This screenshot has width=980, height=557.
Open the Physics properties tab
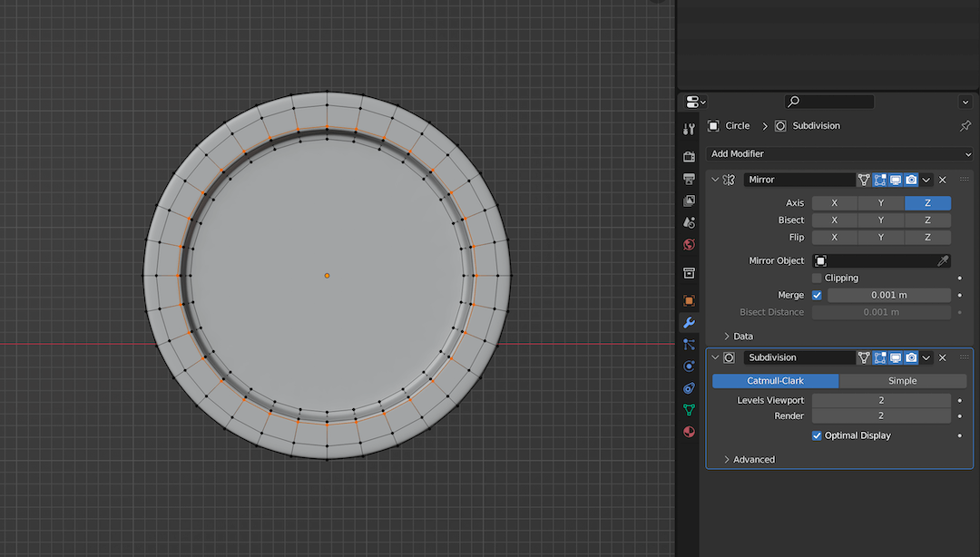point(689,366)
